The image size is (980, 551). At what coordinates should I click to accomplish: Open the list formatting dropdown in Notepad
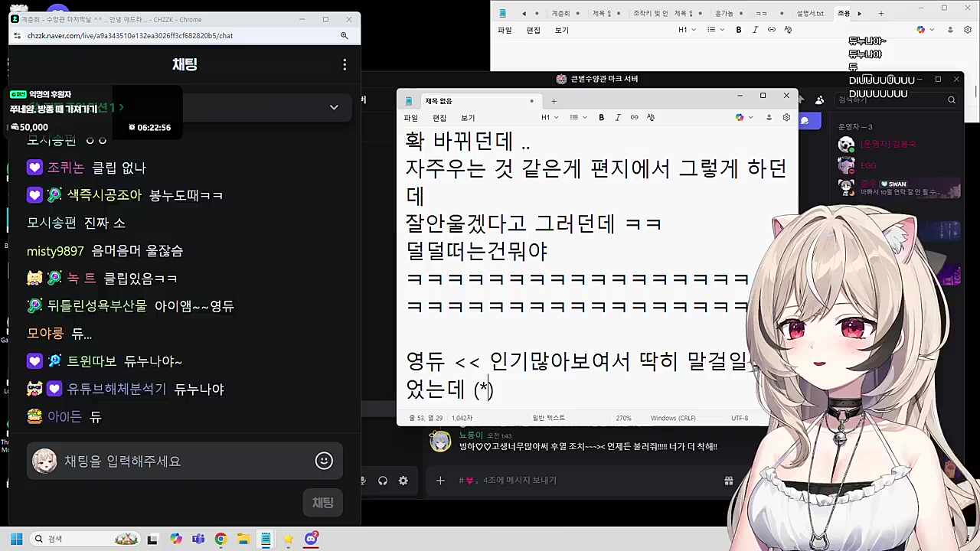click(576, 117)
